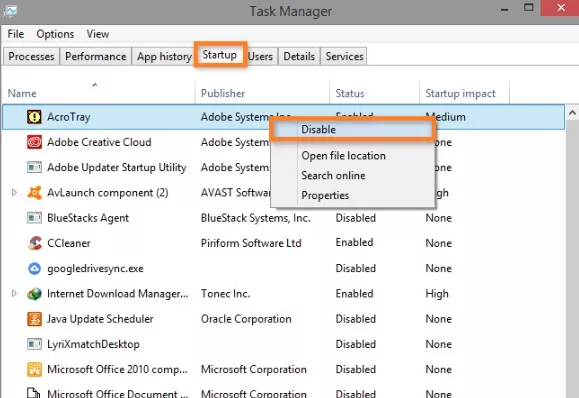Switch to the Details tab

tap(299, 56)
